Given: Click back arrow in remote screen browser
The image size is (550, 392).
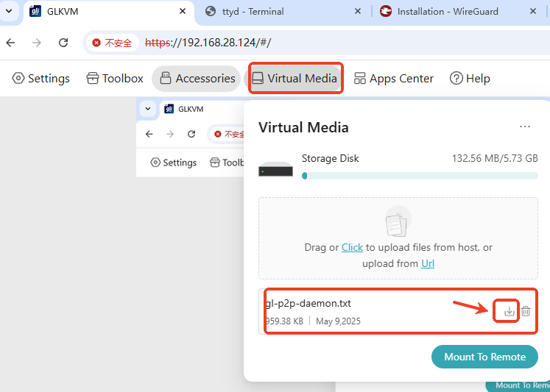Looking at the screenshot, I should click(149, 134).
